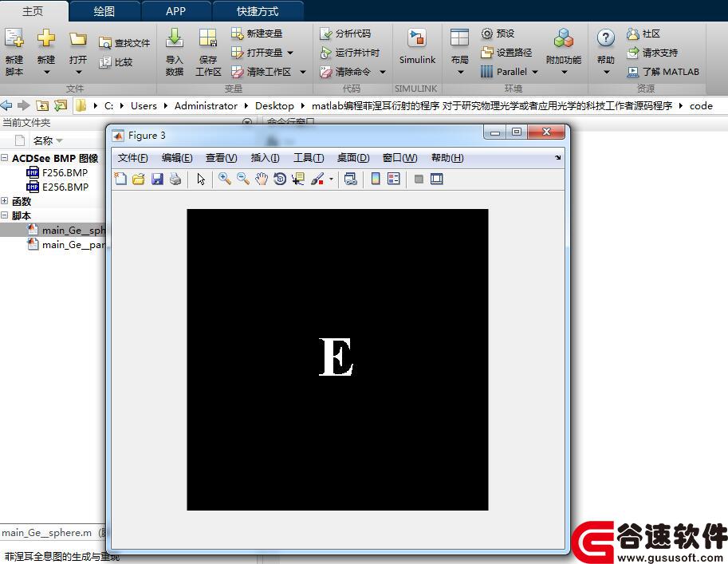The image size is (728, 564).
Task: Click Insert Colorbar icon in Figure 3
Action: [x=376, y=179]
